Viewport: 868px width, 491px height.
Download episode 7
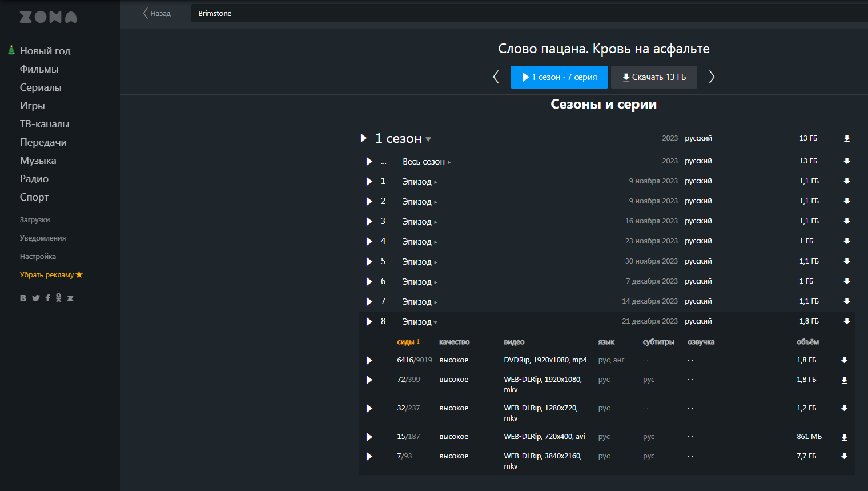(x=847, y=302)
